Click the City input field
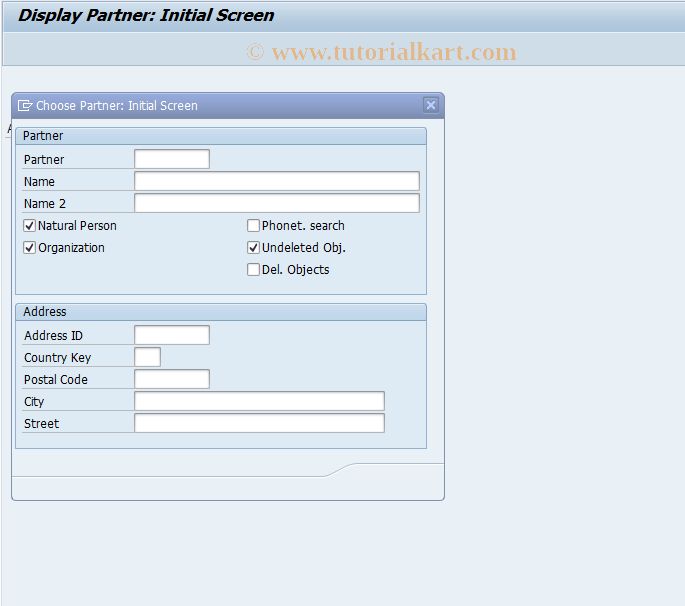This screenshot has height=606, width=685. [x=259, y=401]
